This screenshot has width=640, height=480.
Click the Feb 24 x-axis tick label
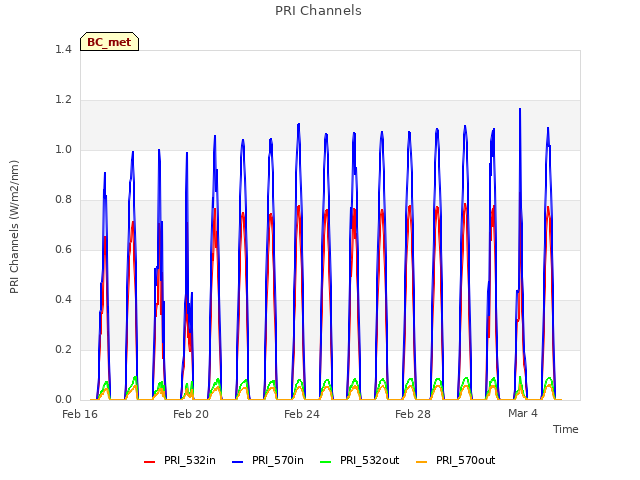[x=302, y=414]
